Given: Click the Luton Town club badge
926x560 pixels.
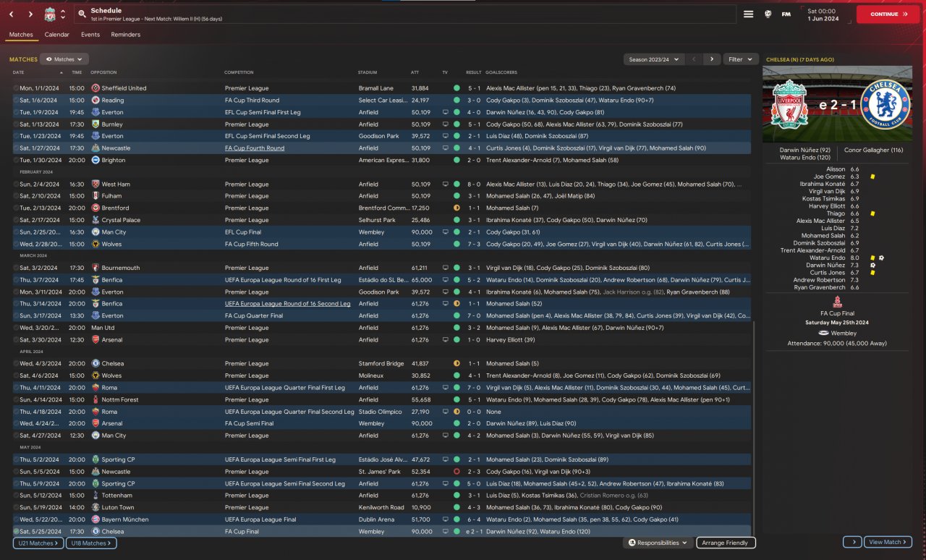Looking at the screenshot, I should (95, 508).
